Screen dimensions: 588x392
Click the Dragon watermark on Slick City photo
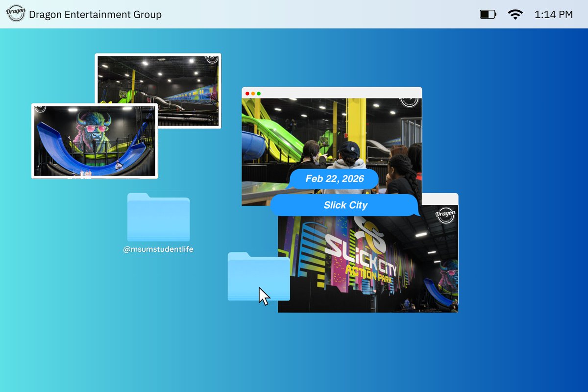pos(445,215)
